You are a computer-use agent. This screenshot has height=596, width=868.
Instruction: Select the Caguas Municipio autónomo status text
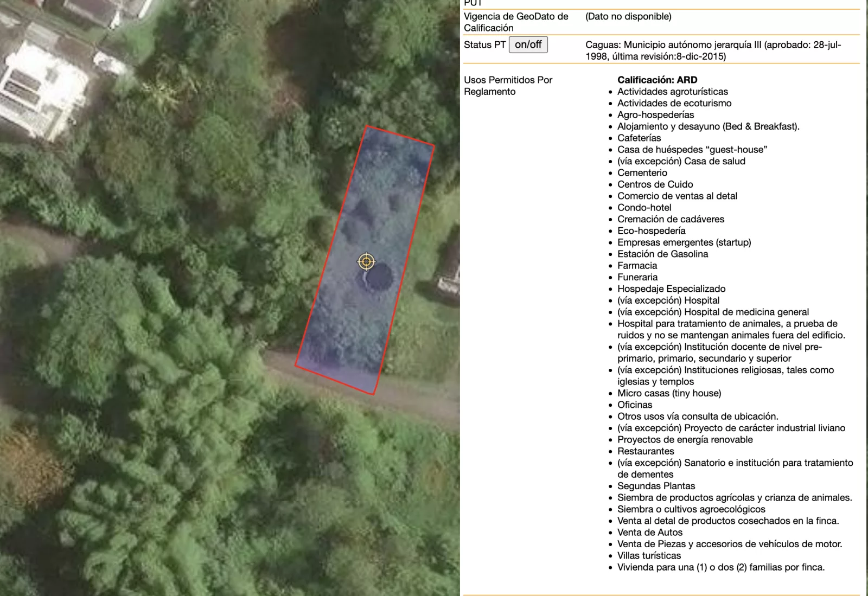point(713,50)
